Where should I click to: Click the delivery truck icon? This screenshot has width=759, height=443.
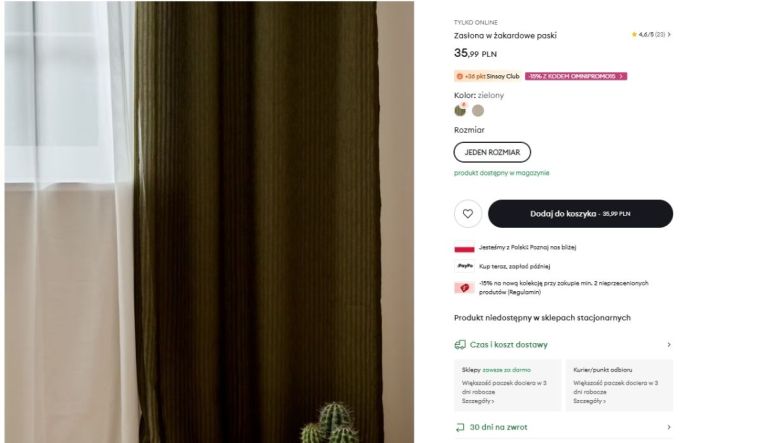point(460,345)
